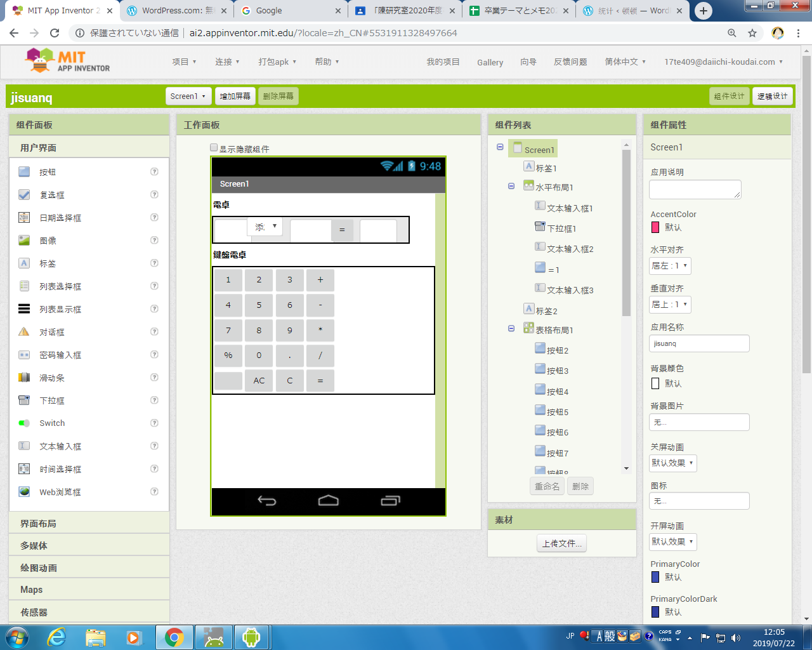Select the Web浏览框 component icon
This screenshot has width=812, height=650.
[24, 492]
